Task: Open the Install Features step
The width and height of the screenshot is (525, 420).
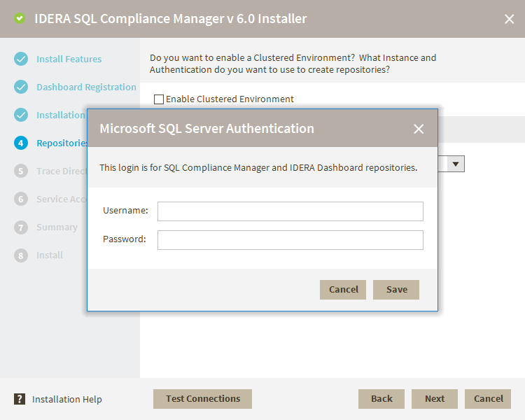Action: [69, 59]
